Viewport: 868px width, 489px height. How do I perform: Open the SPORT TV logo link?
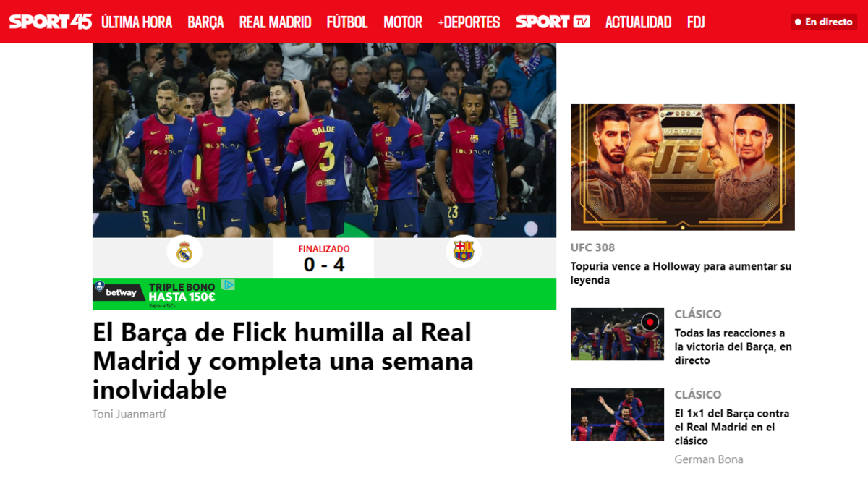click(x=553, y=22)
